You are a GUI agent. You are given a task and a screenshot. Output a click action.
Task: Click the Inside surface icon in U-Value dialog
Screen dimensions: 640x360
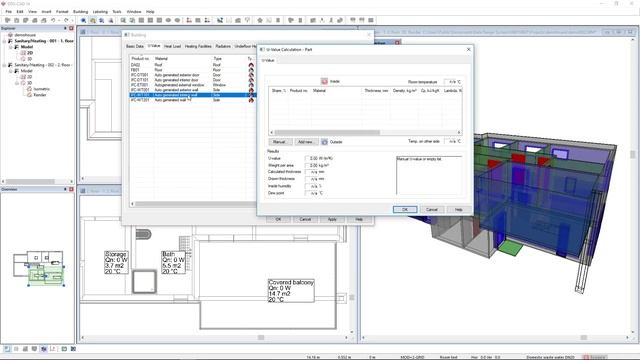pyautogui.click(x=324, y=82)
